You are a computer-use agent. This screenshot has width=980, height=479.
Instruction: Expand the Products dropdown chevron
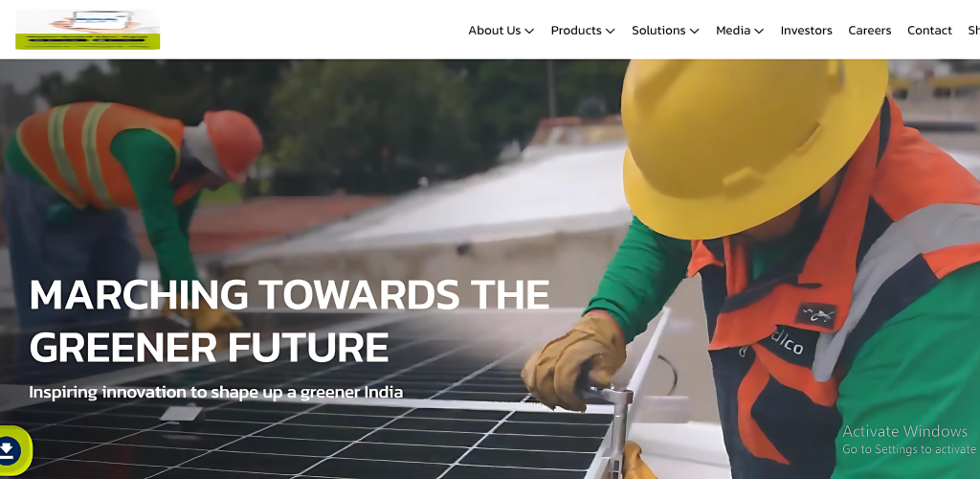tap(610, 31)
